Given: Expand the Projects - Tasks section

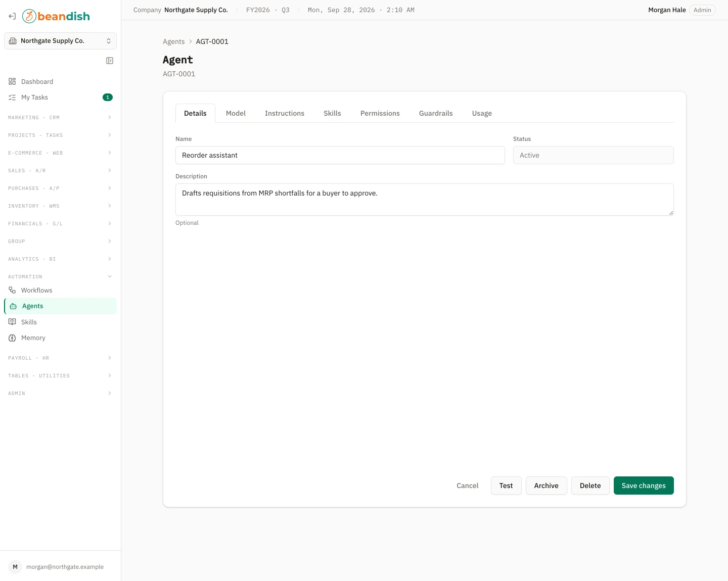Looking at the screenshot, I should pos(61,135).
